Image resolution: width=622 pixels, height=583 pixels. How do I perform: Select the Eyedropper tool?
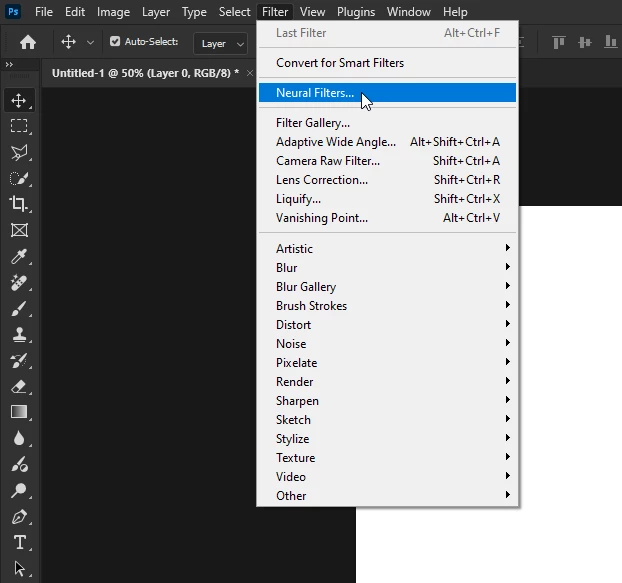pyautogui.click(x=19, y=256)
